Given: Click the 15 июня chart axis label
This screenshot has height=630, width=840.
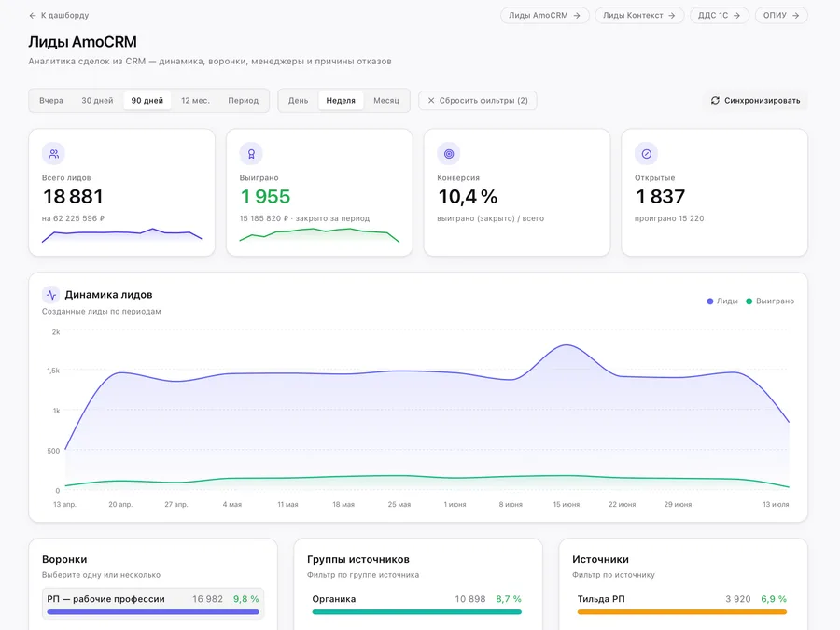Looking at the screenshot, I should [x=567, y=505].
